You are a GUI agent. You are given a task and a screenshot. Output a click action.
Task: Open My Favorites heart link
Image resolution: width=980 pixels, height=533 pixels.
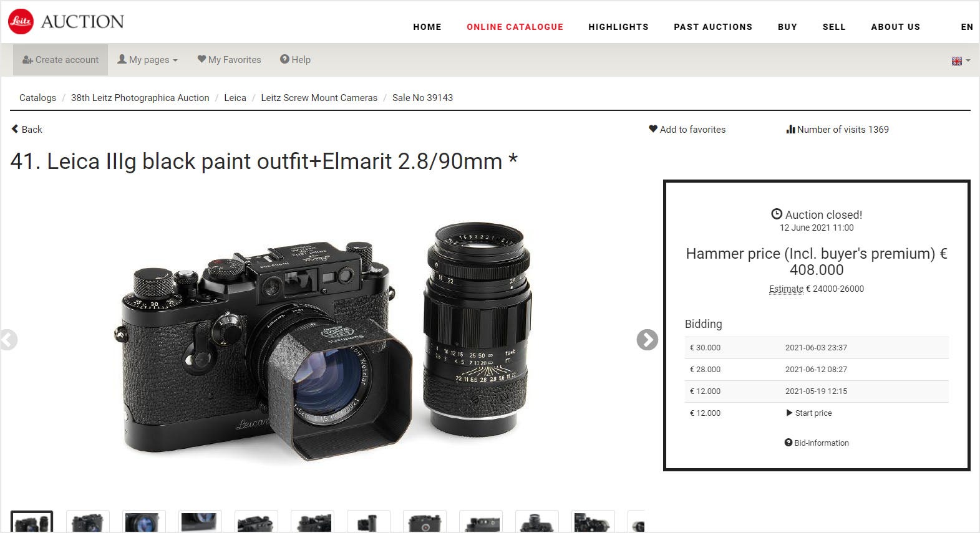tap(229, 60)
